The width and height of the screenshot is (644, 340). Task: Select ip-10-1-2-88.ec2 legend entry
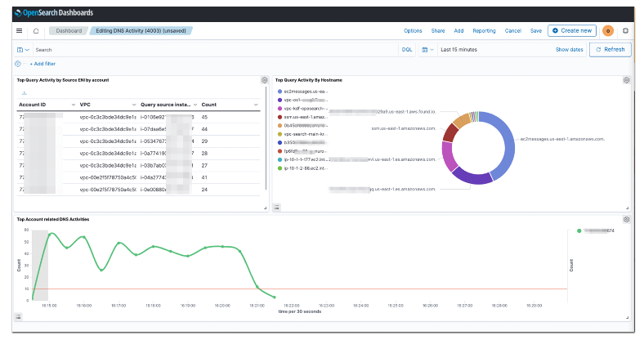(x=302, y=168)
